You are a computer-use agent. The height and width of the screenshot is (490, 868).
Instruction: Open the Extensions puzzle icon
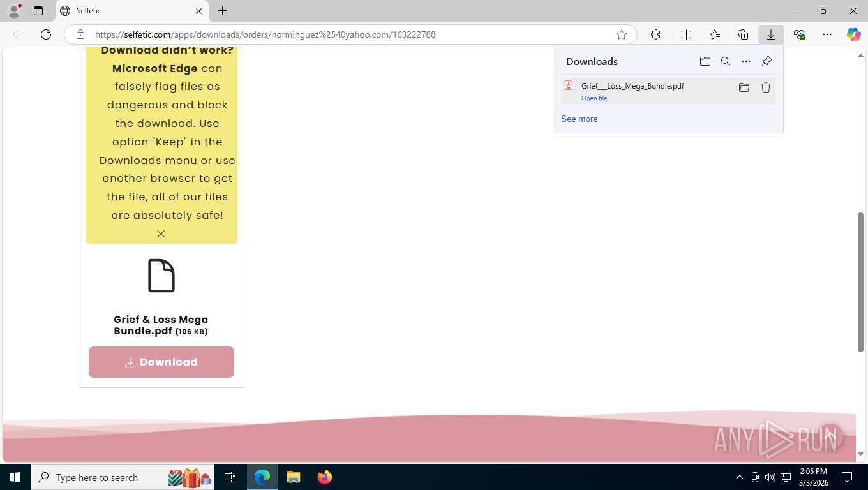point(655,34)
